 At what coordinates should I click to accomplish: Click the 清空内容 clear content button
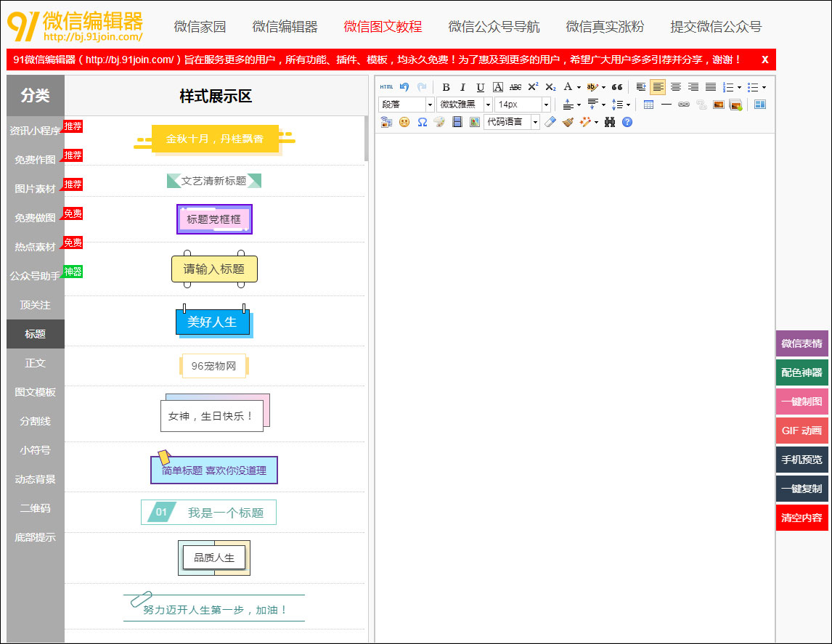click(802, 518)
